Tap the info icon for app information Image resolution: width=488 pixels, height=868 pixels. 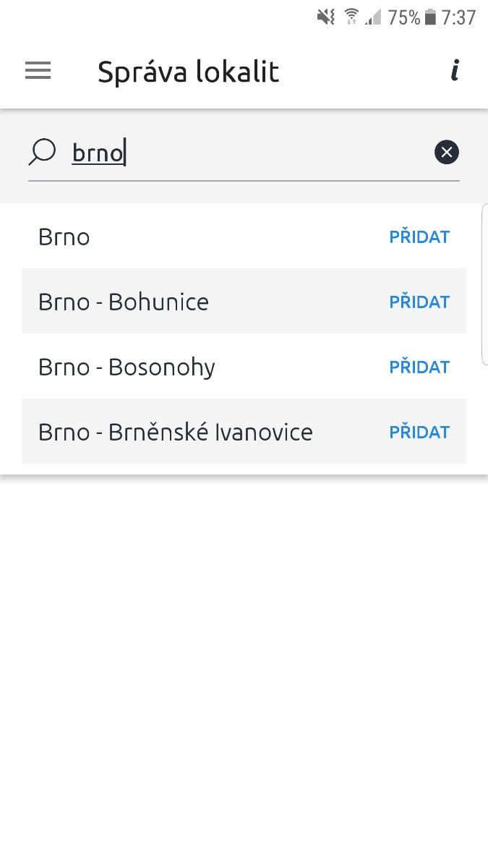tap(455, 70)
